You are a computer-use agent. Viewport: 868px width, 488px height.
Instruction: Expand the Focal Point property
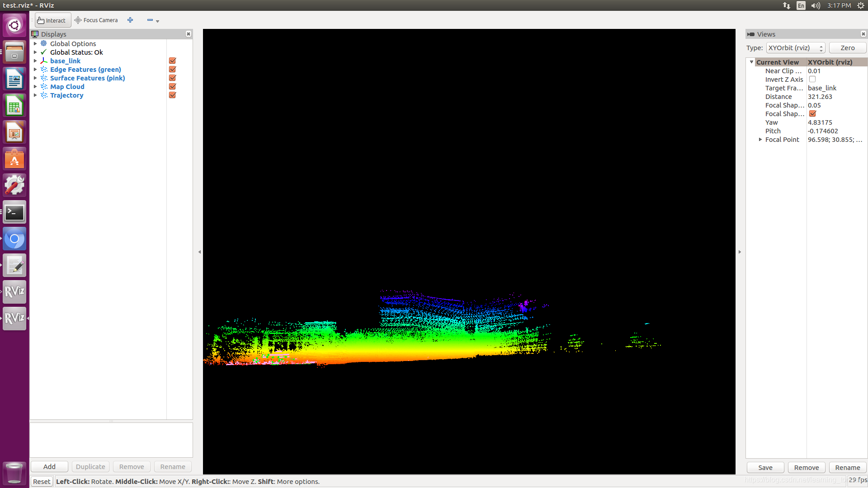pos(760,140)
